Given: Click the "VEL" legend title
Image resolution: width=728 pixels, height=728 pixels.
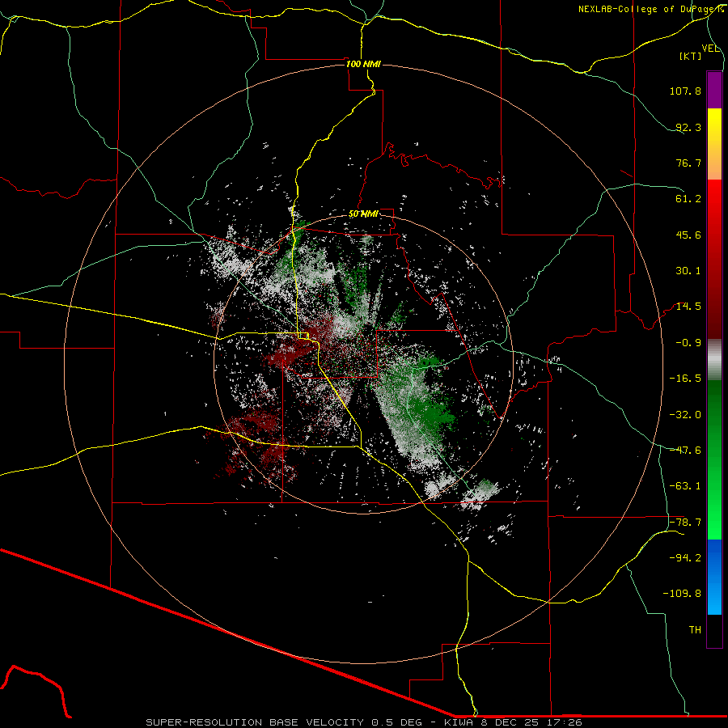Looking at the screenshot, I should point(710,49).
